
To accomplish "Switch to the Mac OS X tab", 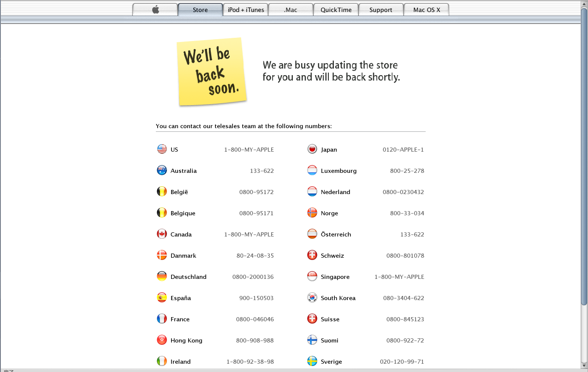I will click(x=427, y=10).
